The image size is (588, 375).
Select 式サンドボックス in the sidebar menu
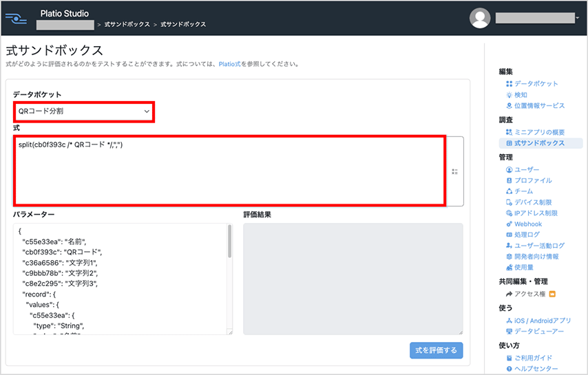[539, 143]
